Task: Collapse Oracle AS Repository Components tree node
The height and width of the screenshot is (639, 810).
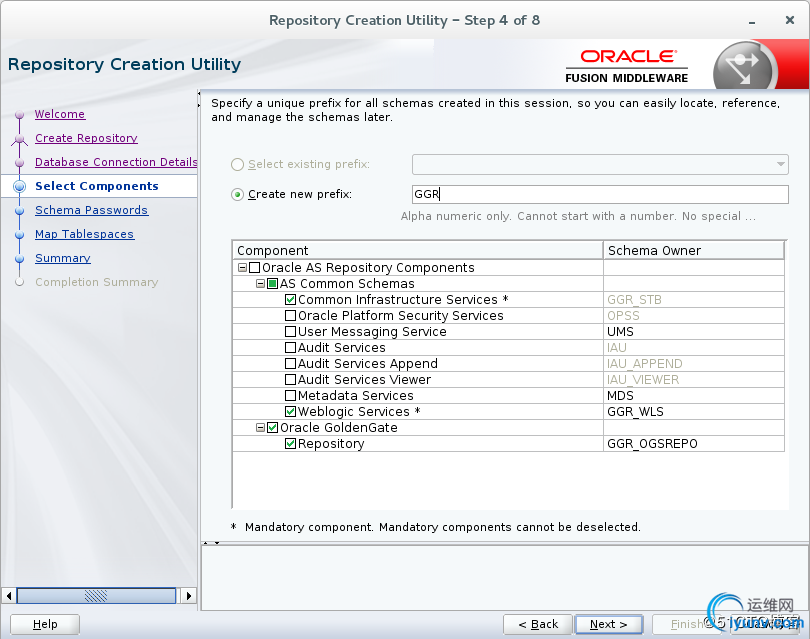Action: point(242,268)
